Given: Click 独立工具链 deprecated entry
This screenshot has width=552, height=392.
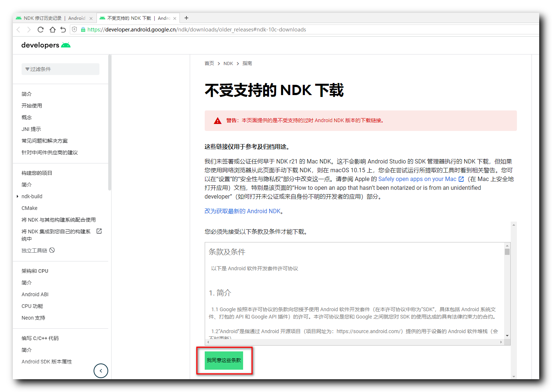Looking at the screenshot, I should pos(34,250).
